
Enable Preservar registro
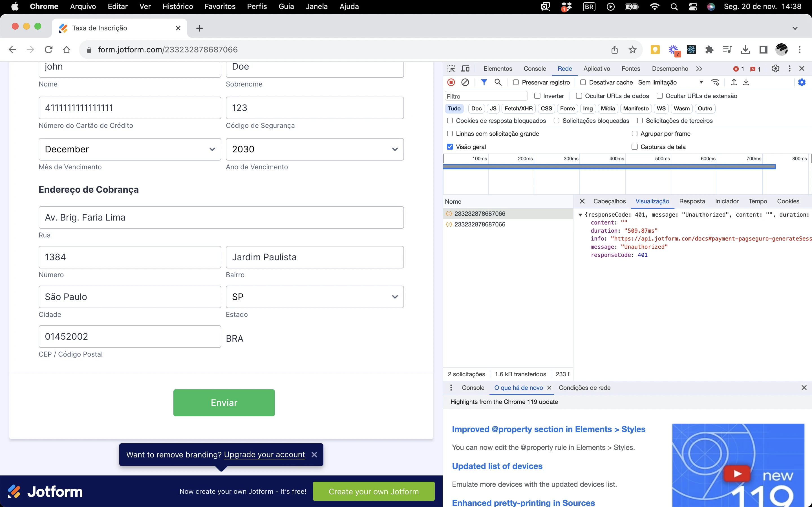tap(516, 82)
